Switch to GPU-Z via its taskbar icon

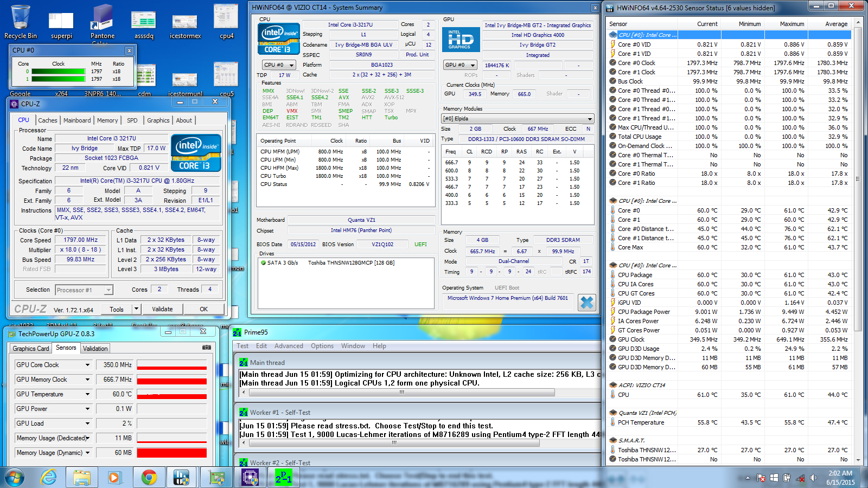click(216, 477)
